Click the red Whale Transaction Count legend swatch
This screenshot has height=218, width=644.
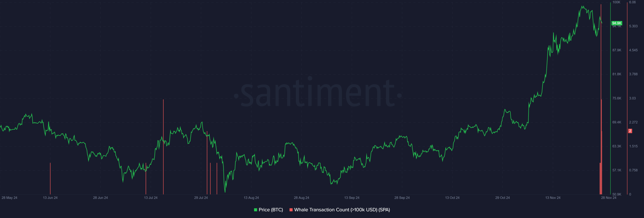291,210
